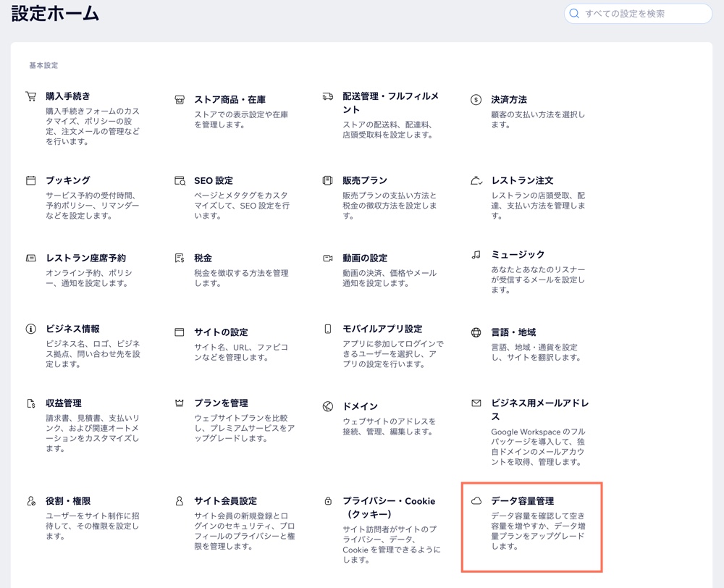This screenshot has height=588, width=724.
Task: Go to ドメイン settings
Action: (360, 407)
